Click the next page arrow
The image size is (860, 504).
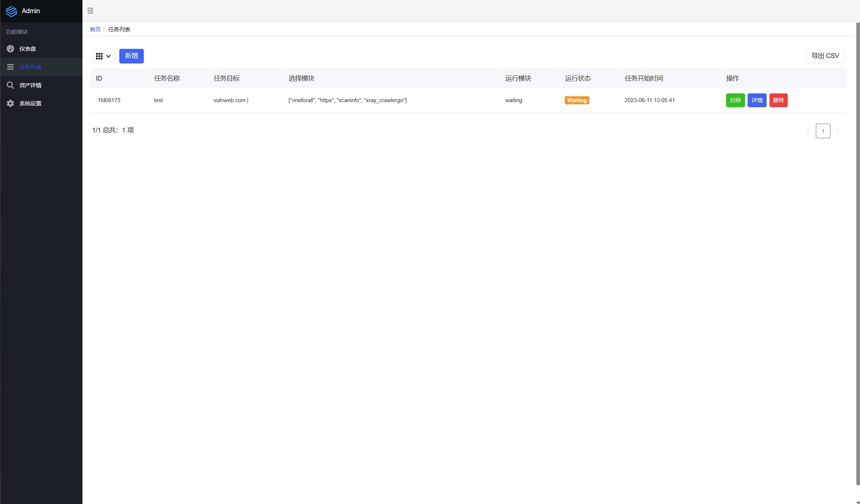[x=838, y=131]
